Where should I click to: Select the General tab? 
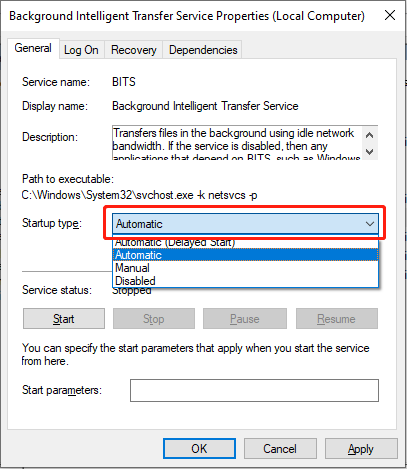(x=33, y=48)
